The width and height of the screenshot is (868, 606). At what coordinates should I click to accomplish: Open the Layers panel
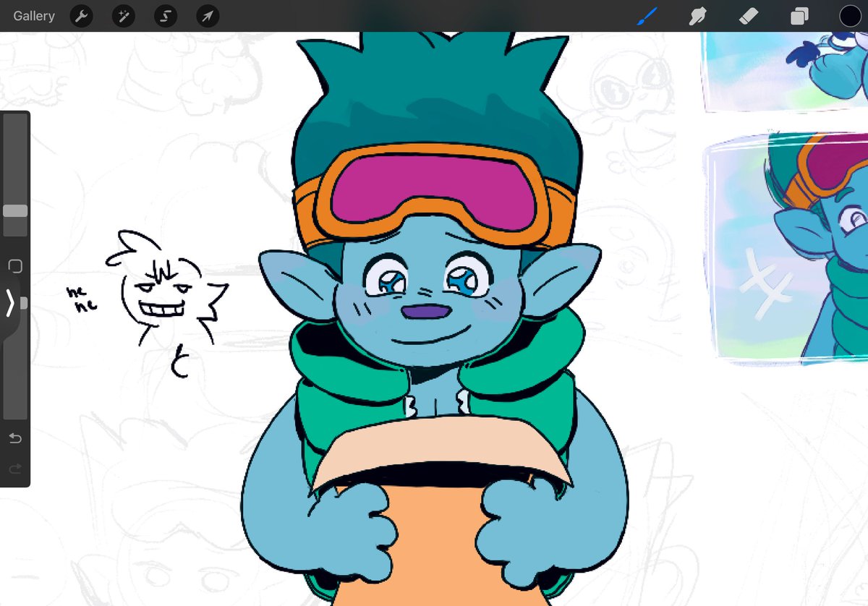tap(799, 16)
